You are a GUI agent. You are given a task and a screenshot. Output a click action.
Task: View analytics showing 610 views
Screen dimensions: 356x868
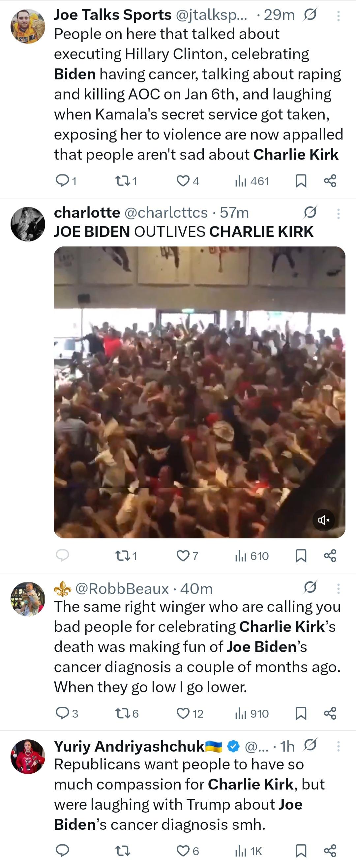click(x=252, y=556)
